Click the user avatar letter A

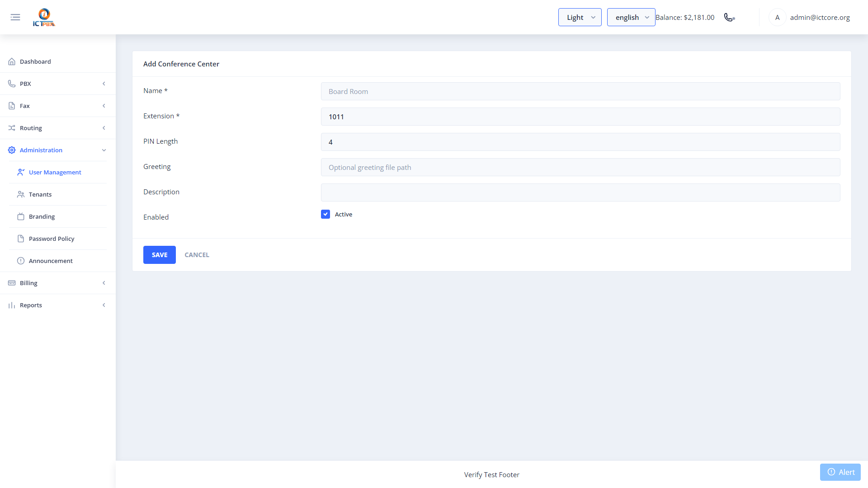(777, 17)
